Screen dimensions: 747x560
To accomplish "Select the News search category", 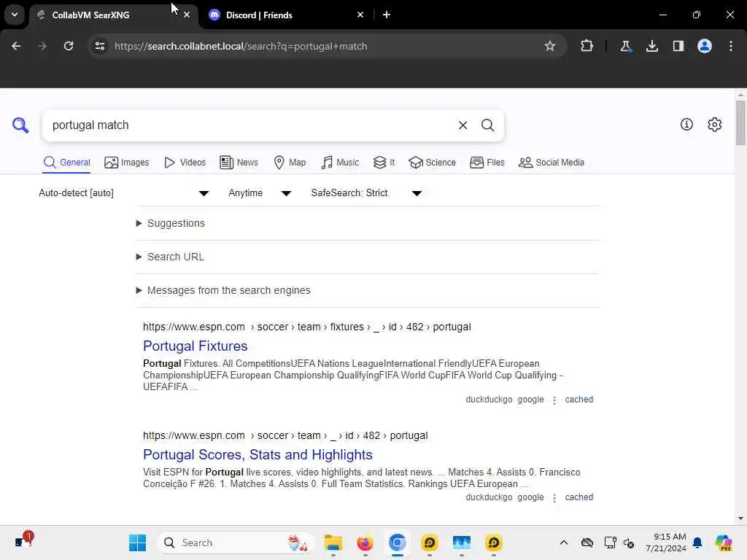I will coord(239,163).
